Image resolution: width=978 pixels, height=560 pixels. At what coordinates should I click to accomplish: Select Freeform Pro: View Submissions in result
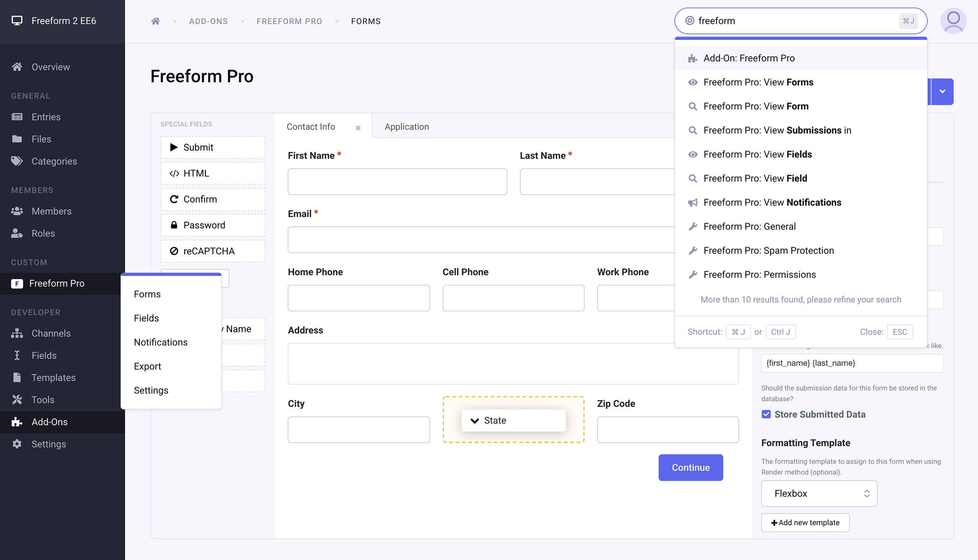801,130
